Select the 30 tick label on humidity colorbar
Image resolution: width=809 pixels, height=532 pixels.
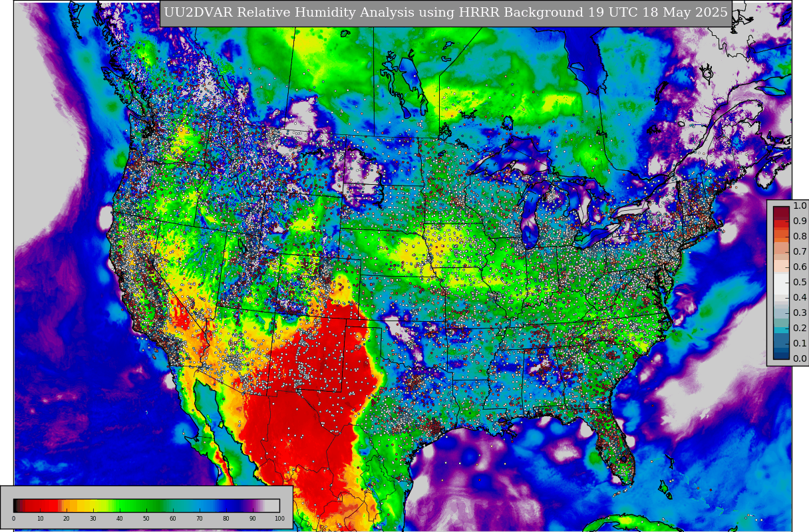(93, 519)
